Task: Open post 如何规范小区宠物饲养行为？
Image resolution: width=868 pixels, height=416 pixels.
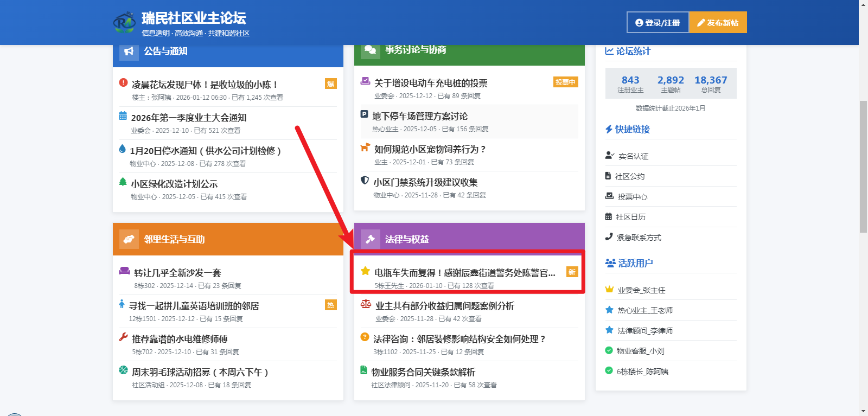Action: [x=431, y=149]
